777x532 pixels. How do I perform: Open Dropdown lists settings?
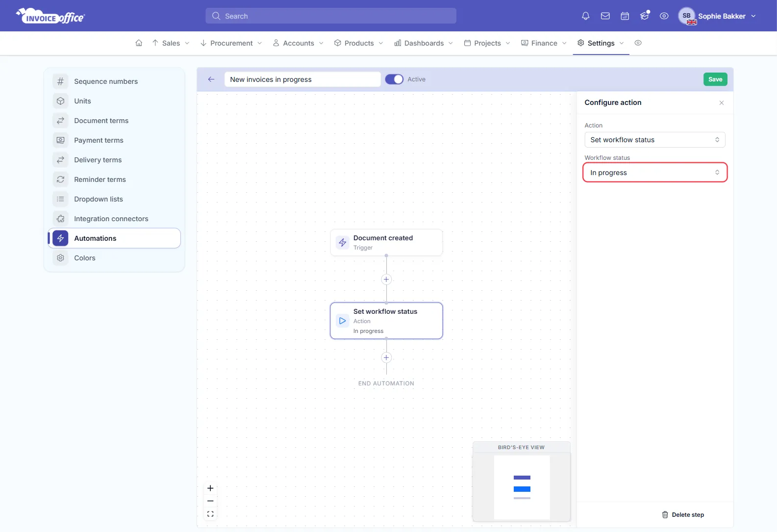tap(114, 199)
